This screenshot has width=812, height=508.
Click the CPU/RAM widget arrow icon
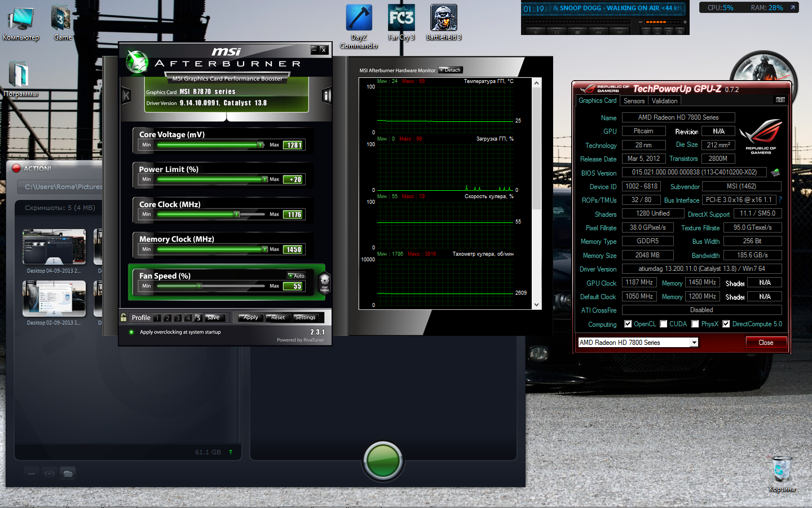[x=792, y=8]
